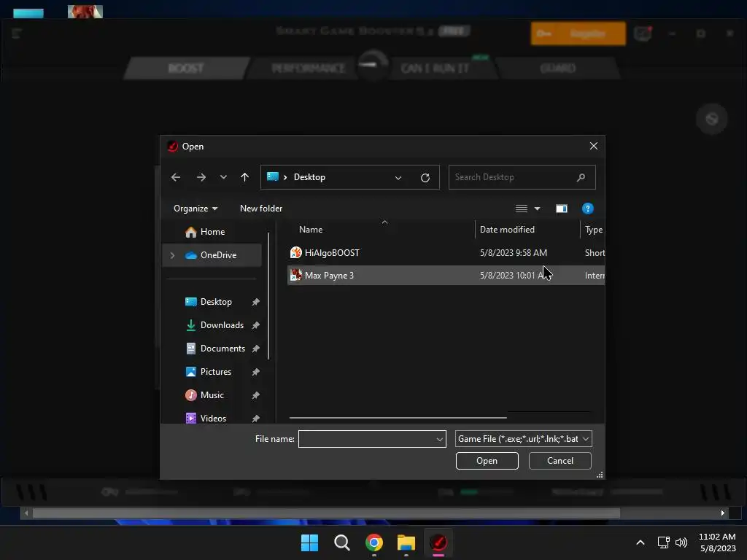Open Documents from quick access
Image resolution: width=747 pixels, height=560 pixels.
click(222, 349)
